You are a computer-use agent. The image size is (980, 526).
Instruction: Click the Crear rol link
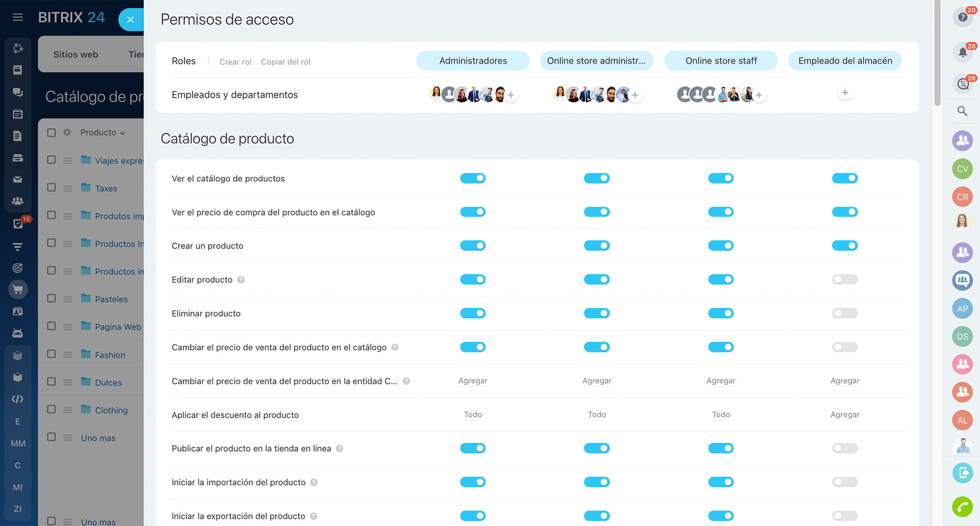pos(235,62)
